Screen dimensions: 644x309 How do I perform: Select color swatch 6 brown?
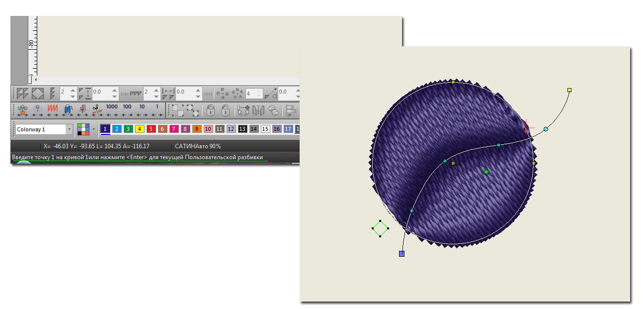point(162,129)
